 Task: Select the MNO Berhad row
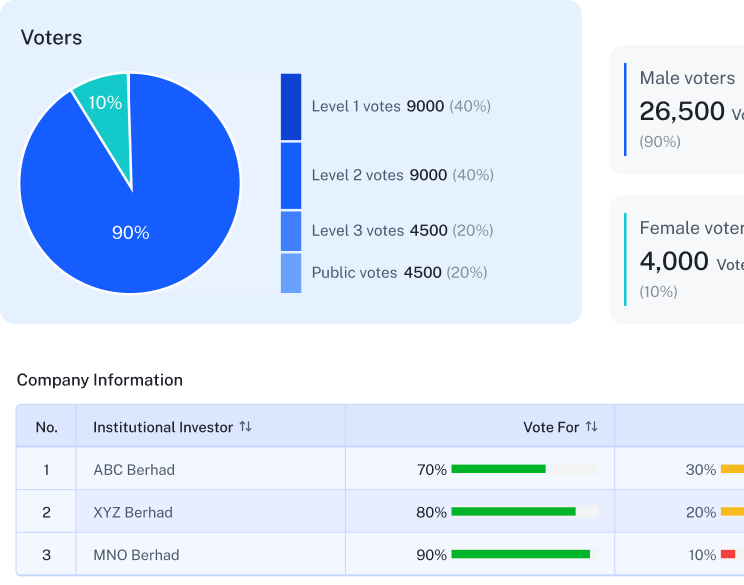[x=136, y=555]
